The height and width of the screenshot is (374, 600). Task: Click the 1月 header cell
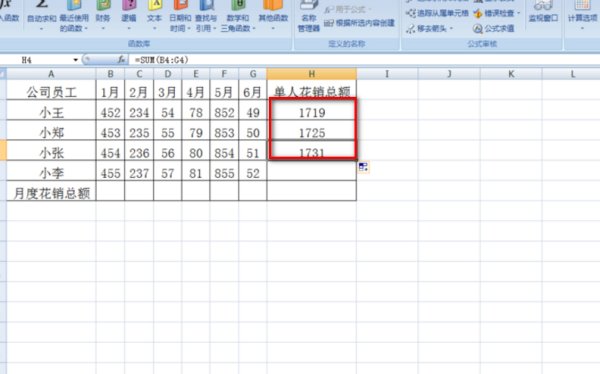coord(110,90)
